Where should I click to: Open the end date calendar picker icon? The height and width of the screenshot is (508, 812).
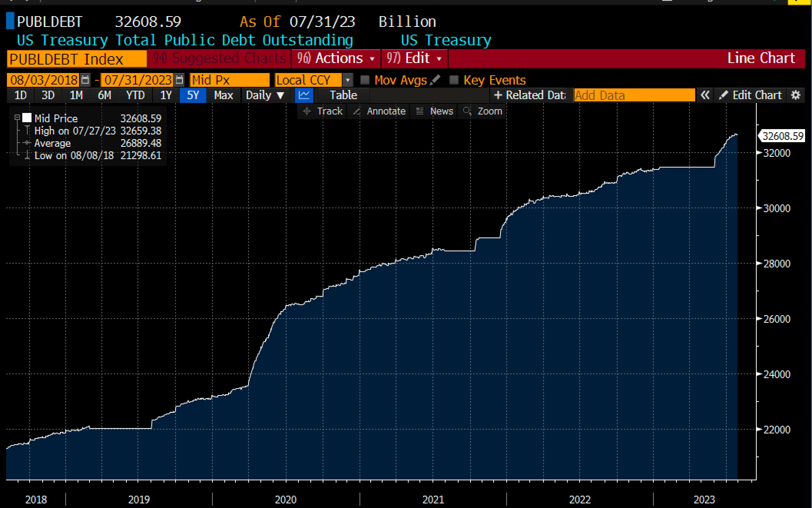click(x=179, y=80)
